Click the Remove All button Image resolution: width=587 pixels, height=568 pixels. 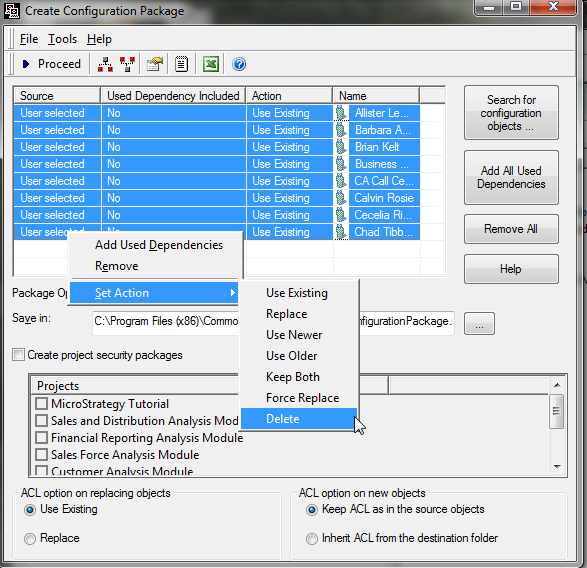[x=511, y=229]
